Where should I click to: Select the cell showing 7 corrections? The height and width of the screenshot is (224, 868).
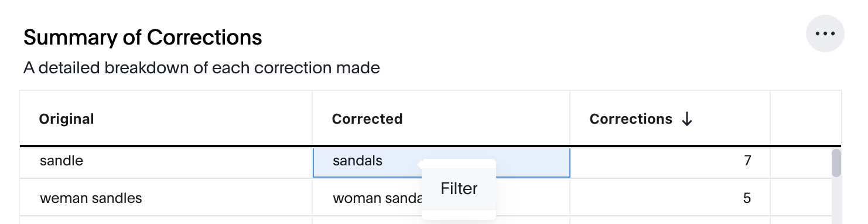tap(670, 161)
